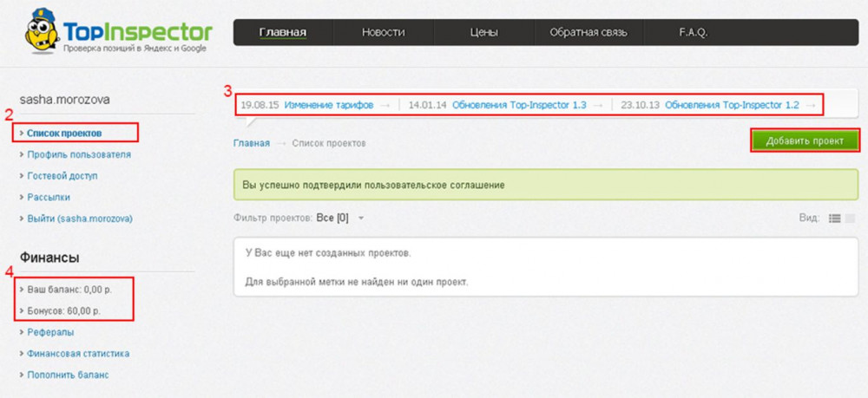Image resolution: width=868 pixels, height=398 pixels.
Task: Open Профиль пользователя in the sidebar
Action: [x=79, y=154]
